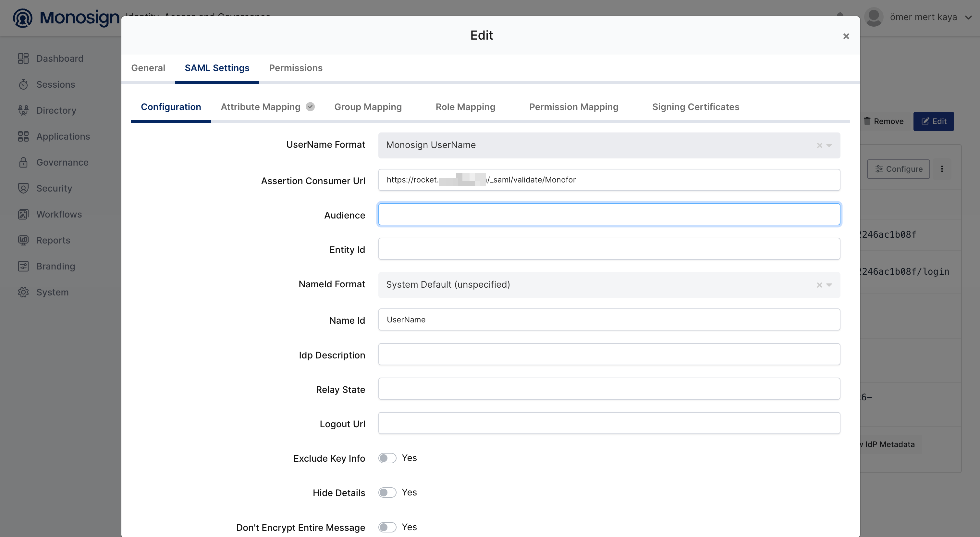The width and height of the screenshot is (980, 537).
Task: Open System link in sidebar
Action: click(x=53, y=292)
